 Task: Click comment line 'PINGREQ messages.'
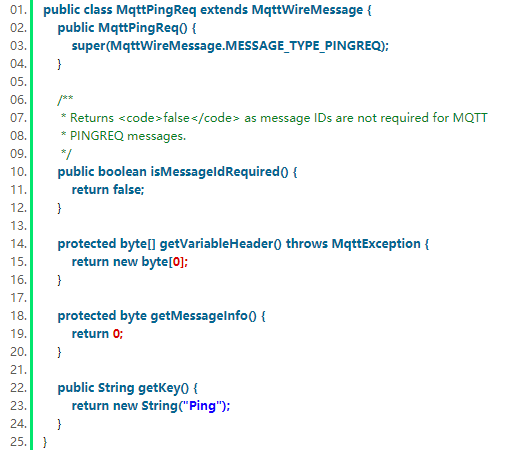tap(128, 136)
